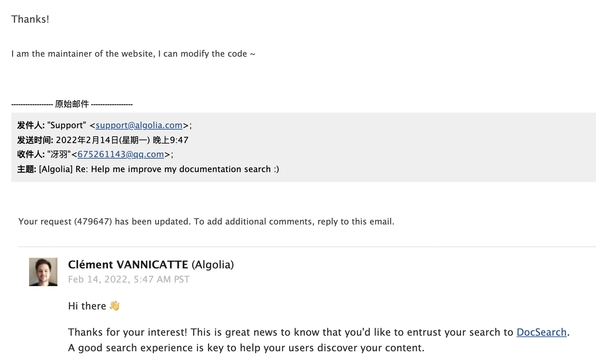
Task: Click the 原始邮件 separator line
Action: (72, 104)
